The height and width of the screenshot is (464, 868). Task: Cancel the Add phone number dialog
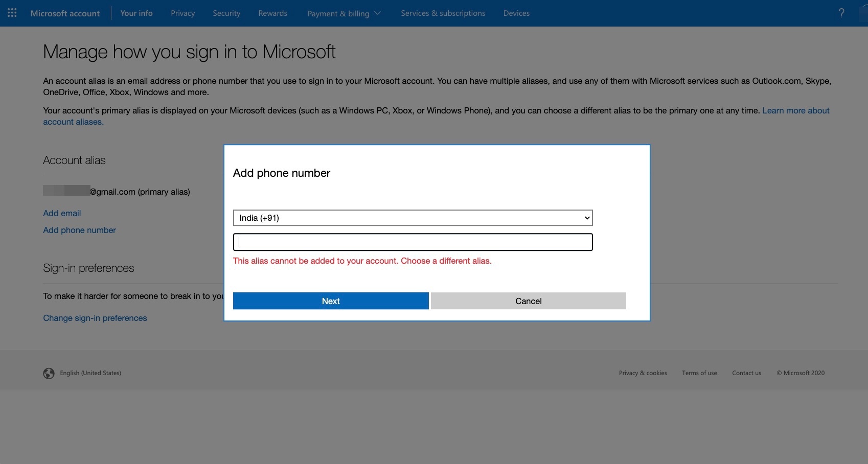point(529,301)
